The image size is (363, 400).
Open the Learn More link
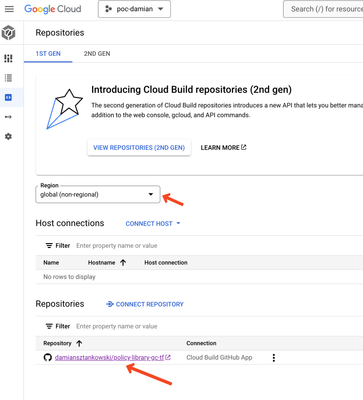click(223, 148)
